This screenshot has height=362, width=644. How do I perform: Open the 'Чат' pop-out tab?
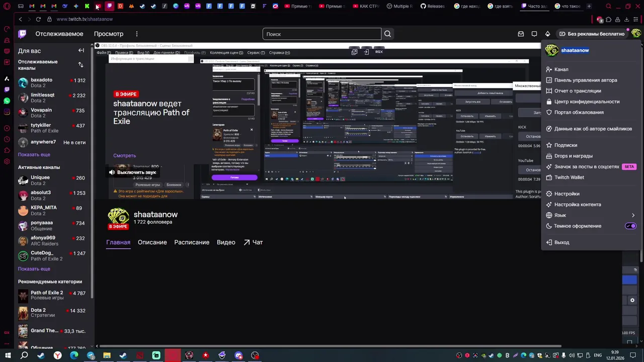[253, 242]
